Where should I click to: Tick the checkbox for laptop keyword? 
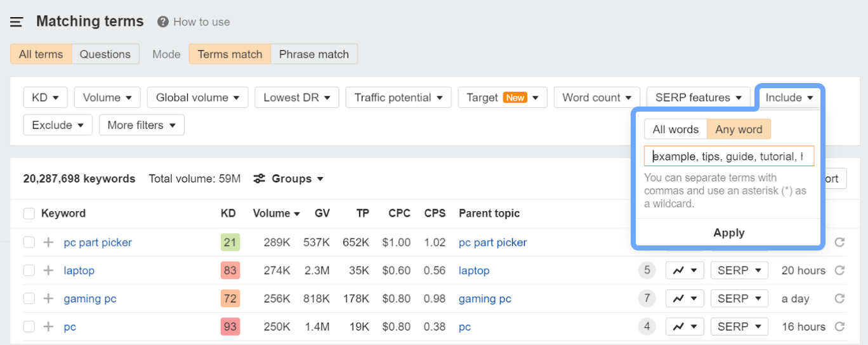tap(29, 271)
